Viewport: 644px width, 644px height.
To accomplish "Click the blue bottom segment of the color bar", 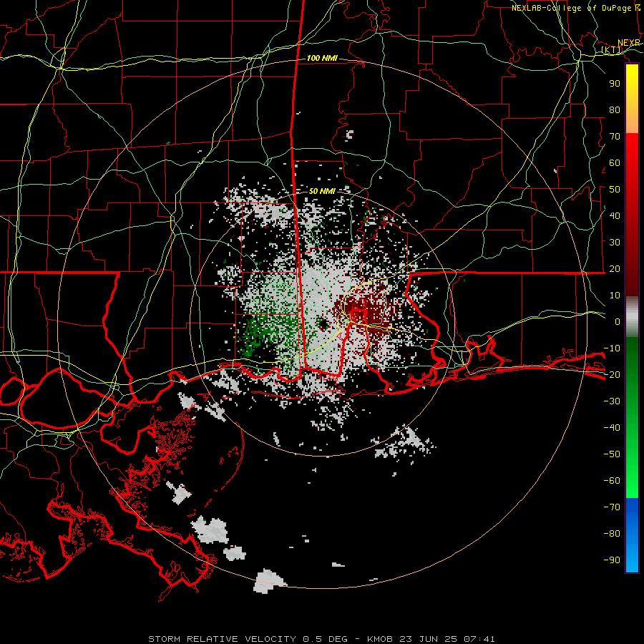I will pyautogui.click(x=632, y=535).
